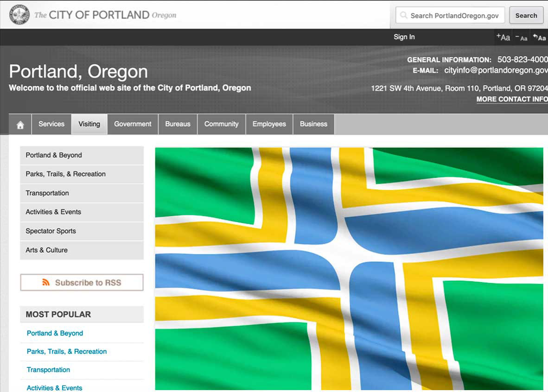Open MORE CONTACT INFO link
This screenshot has width=548, height=392.
click(x=512, y=99)
